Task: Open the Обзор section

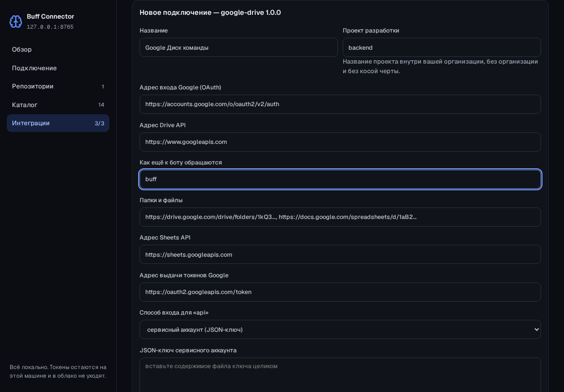Action: pyautogui.click(x=58, y=50)
